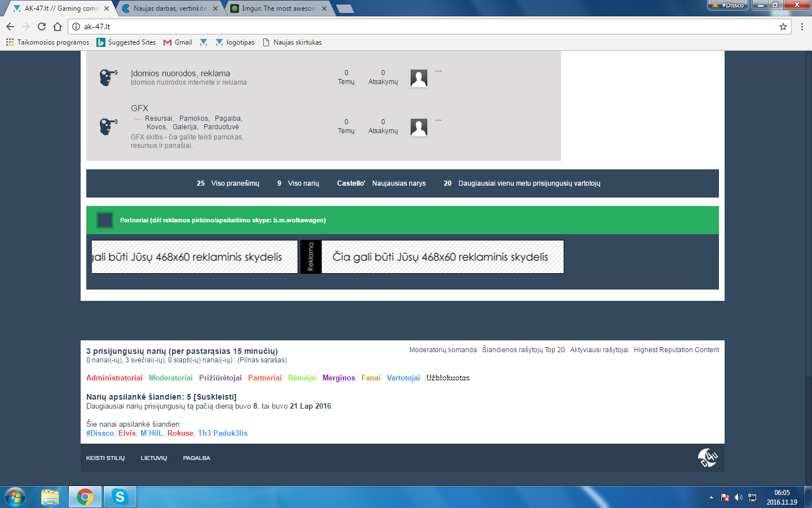Viewport: 812px width, 508px height.
Task: Expand the KEISTI STILIŲ style selector
Action: point(105,458)
